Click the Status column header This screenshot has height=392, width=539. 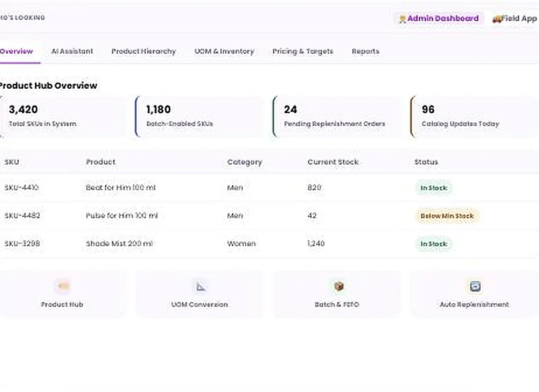(x=426, y=162)
